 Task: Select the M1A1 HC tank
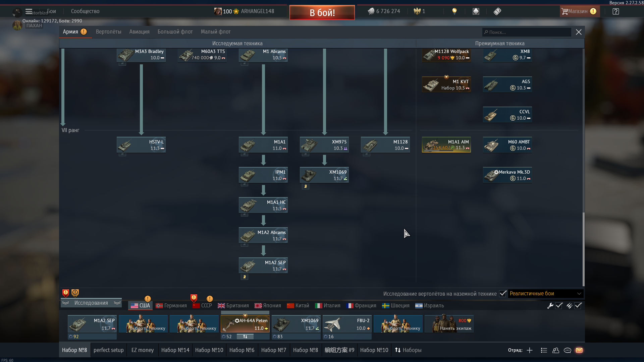[x=263, y=205]
